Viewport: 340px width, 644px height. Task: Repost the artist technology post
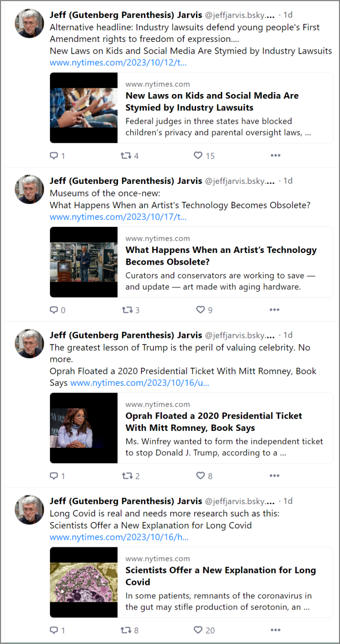pos(126,310)
